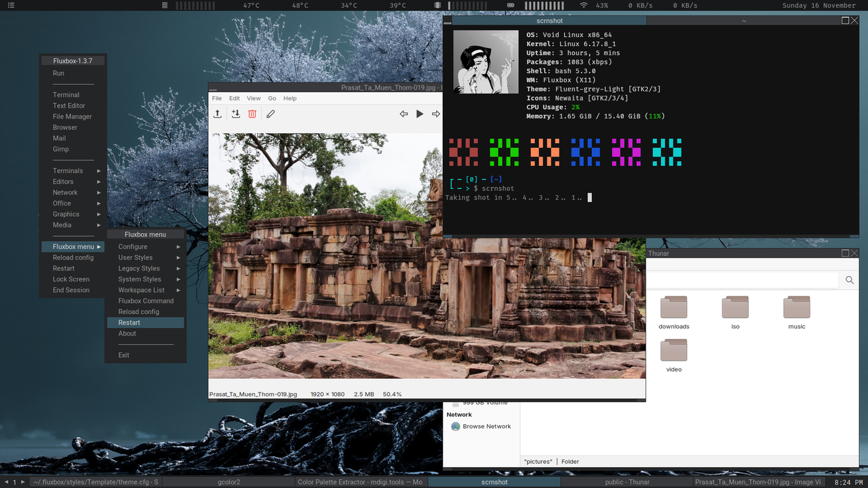Start slideshow with the play button
Screen dimensions: 868x488
tap(420, 114)
